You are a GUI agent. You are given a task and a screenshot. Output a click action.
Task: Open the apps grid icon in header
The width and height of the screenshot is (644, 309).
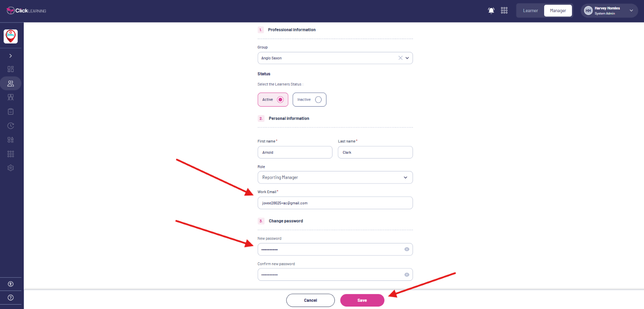504,10
